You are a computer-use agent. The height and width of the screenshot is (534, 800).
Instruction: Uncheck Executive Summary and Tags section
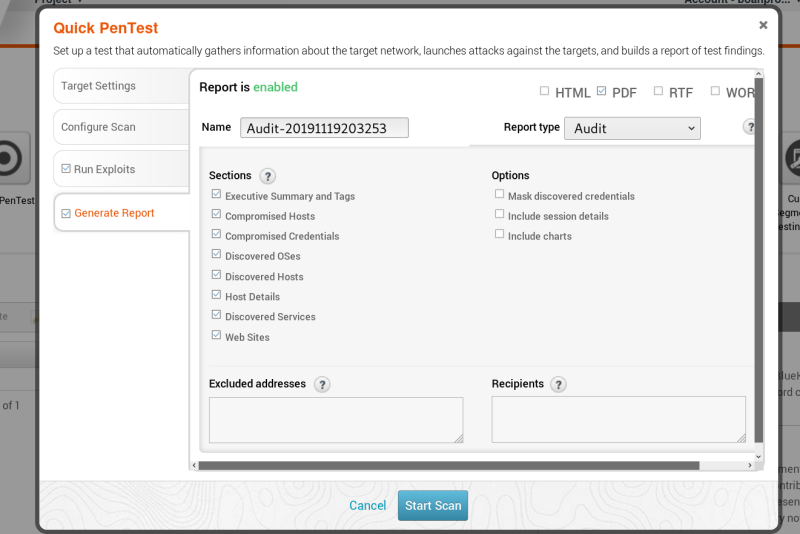pyautogui.click(x=216, y=194)
